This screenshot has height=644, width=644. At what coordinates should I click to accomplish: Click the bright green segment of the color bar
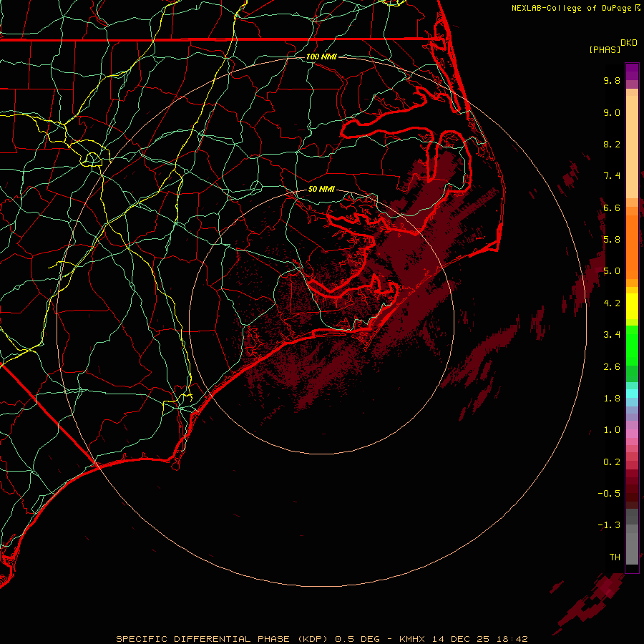click(632, 346)
